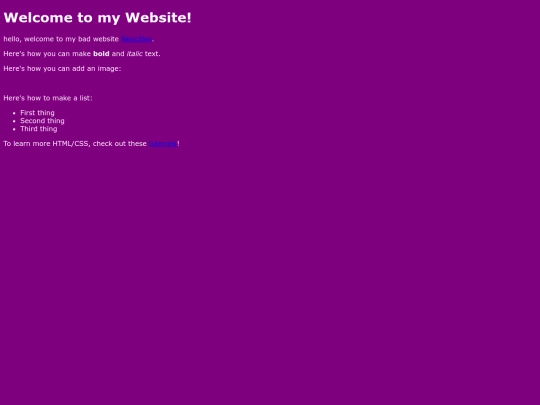Click the bold word 'bold'

coord(101,53)
